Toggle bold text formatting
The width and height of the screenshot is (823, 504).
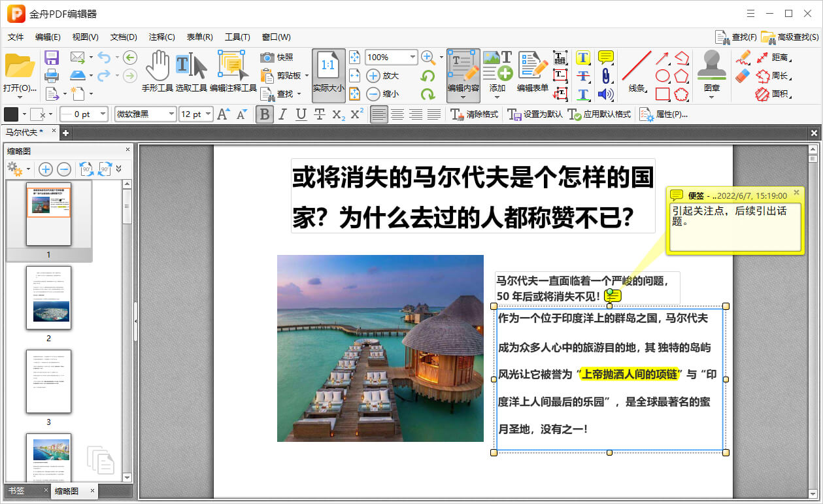tap(264, 114)
